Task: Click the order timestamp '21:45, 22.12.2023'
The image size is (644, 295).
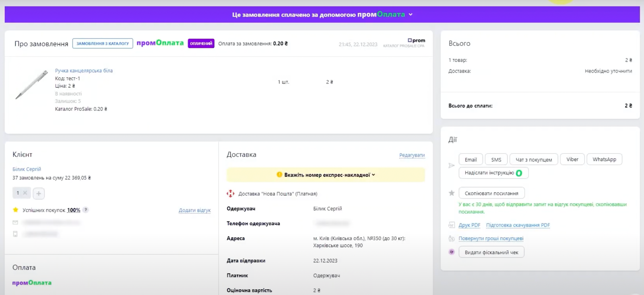Action: click(358, 45)
